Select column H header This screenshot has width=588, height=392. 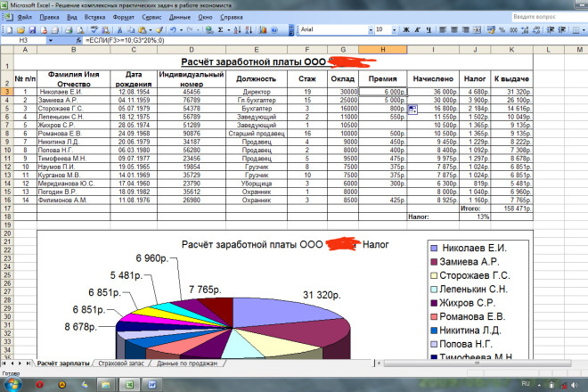(x=382, y=50)
